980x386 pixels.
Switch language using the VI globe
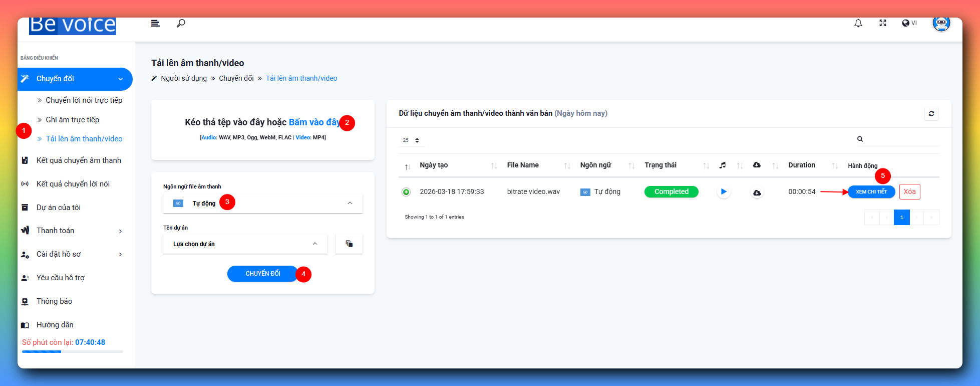(x=909, y=23)
